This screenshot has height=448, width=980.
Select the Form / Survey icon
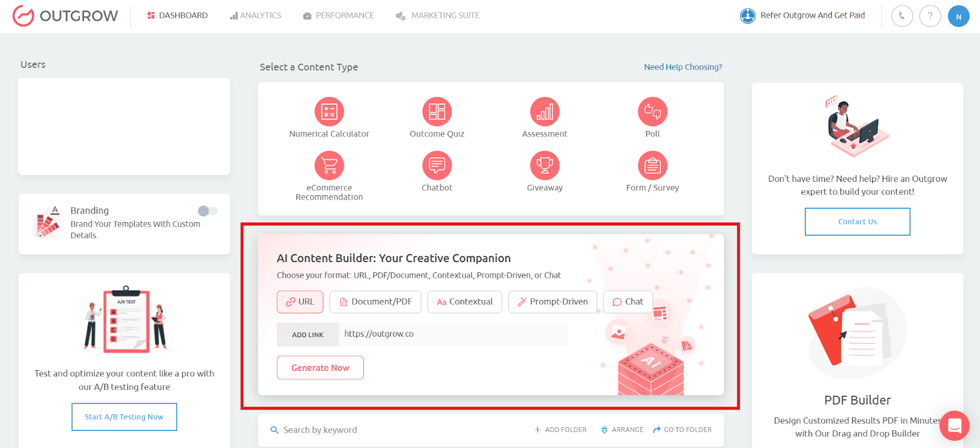tap(652, 166)
